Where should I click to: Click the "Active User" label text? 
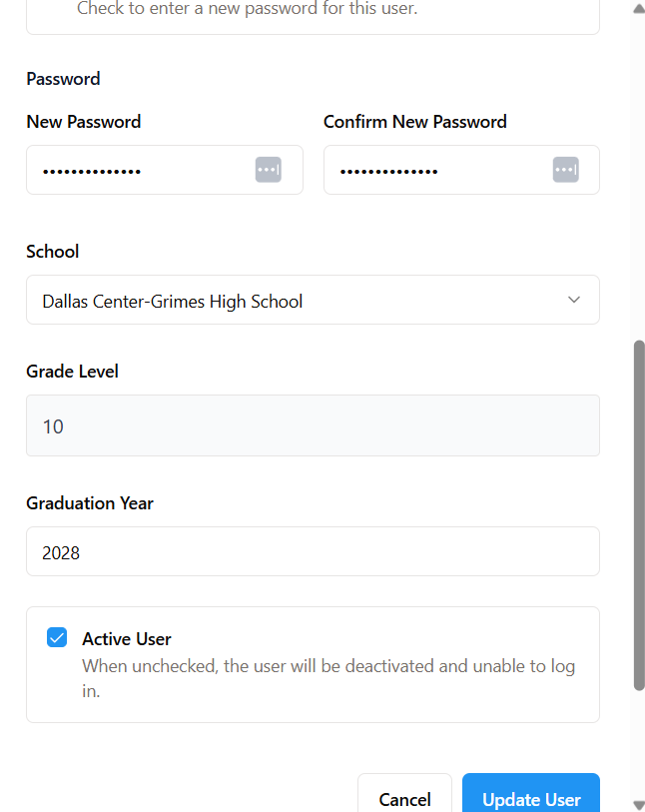pyautogui.click(x=127, y=639)
